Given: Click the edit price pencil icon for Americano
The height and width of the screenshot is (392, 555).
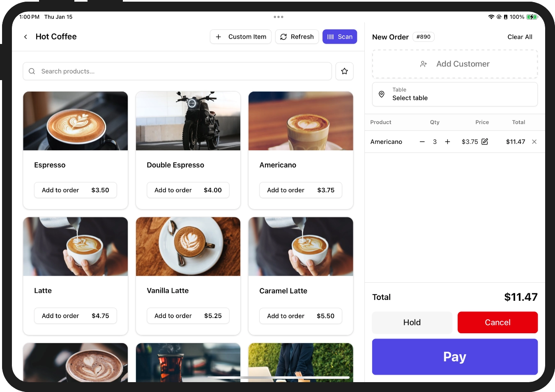Looking at the screenshot, I should [485, 142].
